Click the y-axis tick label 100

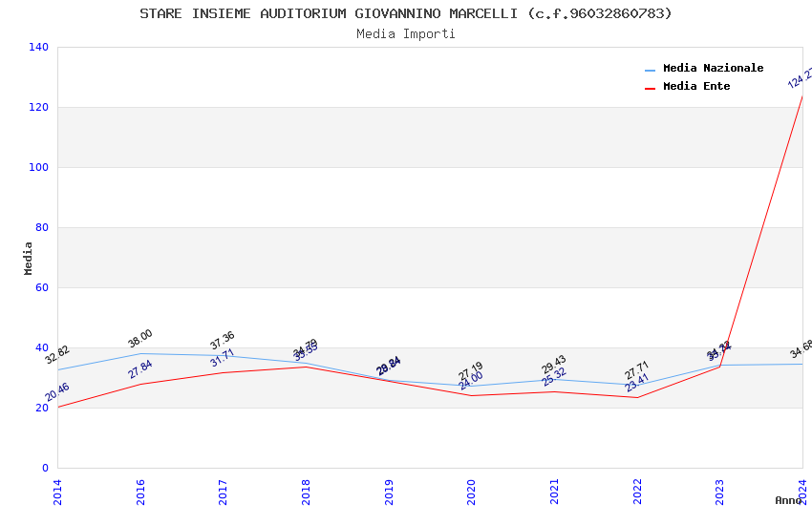coord(39,167)
